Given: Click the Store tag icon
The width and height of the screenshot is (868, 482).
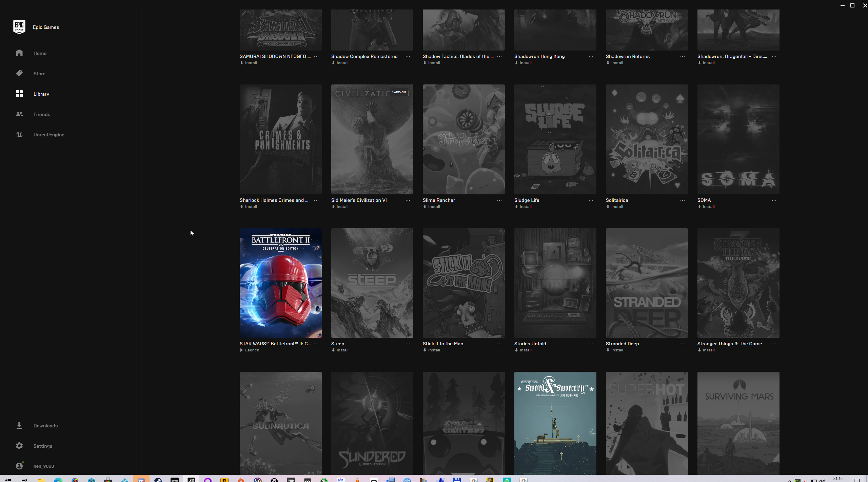Looking at the screenshot, I should click(x=19, y=73).
